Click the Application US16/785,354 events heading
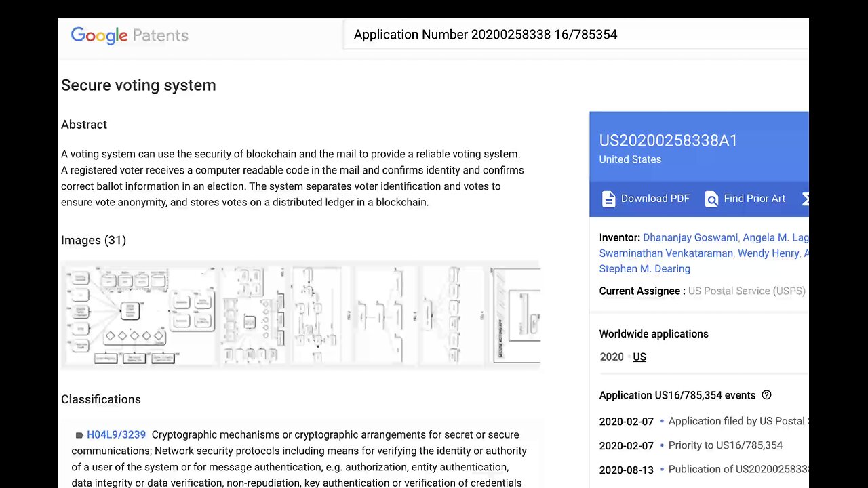This screenshot has height=488, width=868. point(677,395)
